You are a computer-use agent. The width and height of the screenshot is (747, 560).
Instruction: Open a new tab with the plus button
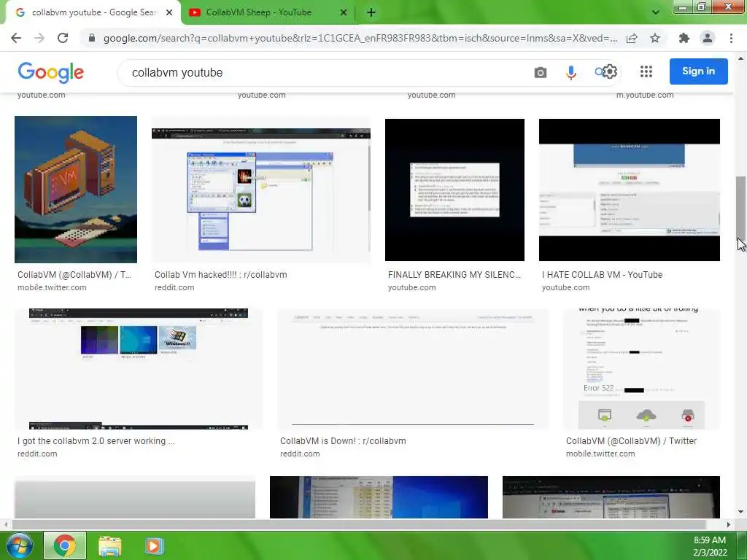click(371, 12)
